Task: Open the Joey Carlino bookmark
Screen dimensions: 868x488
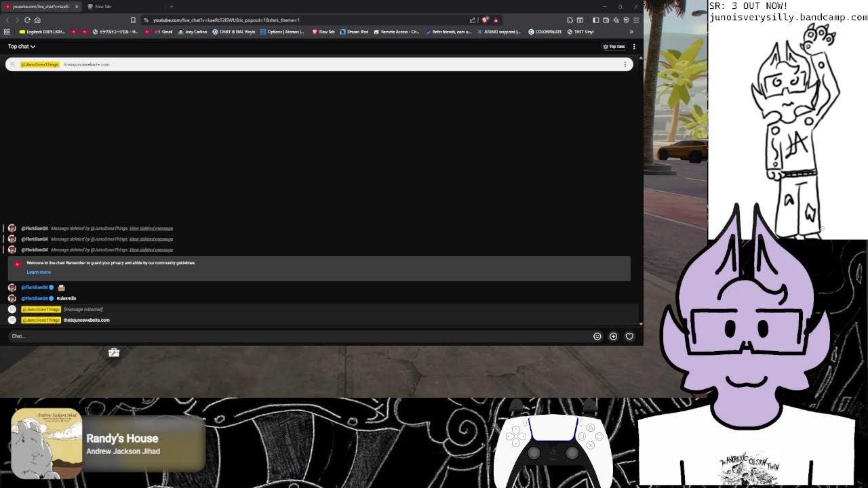Action: pos(193,32)
